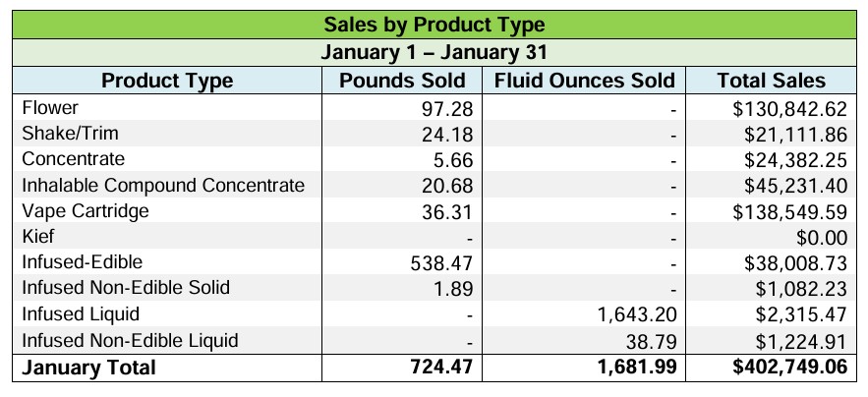Click the Shake/Trim pounds value 24.18

point(447,134)
